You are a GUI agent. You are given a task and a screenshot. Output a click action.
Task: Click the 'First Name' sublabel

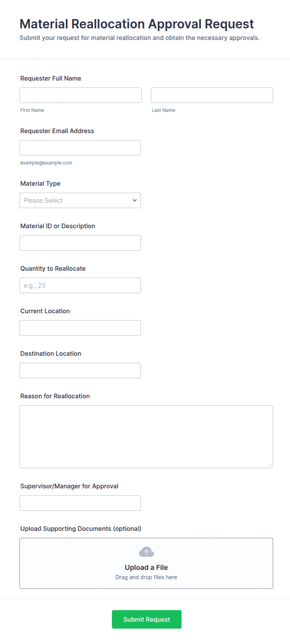32,110
